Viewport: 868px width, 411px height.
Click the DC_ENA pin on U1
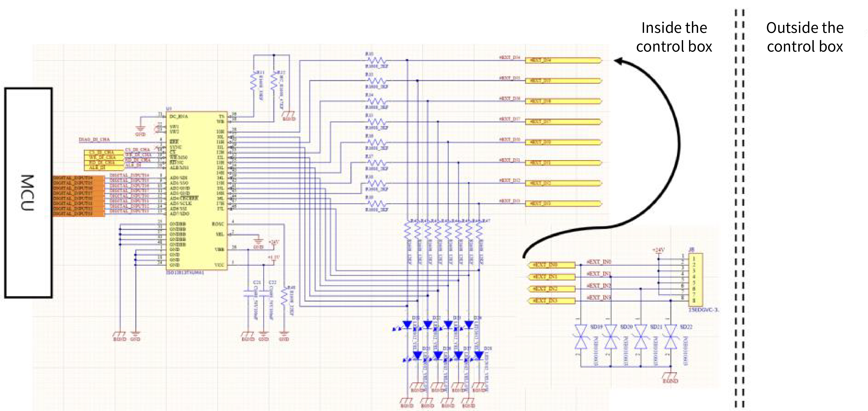[x=178, y=116]
